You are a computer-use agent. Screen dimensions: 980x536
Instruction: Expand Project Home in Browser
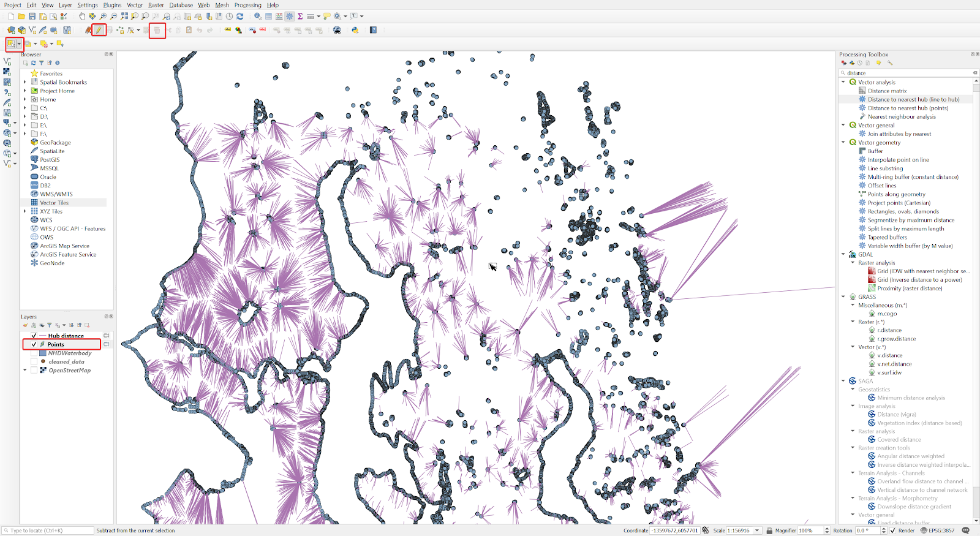tap(25, 91)
